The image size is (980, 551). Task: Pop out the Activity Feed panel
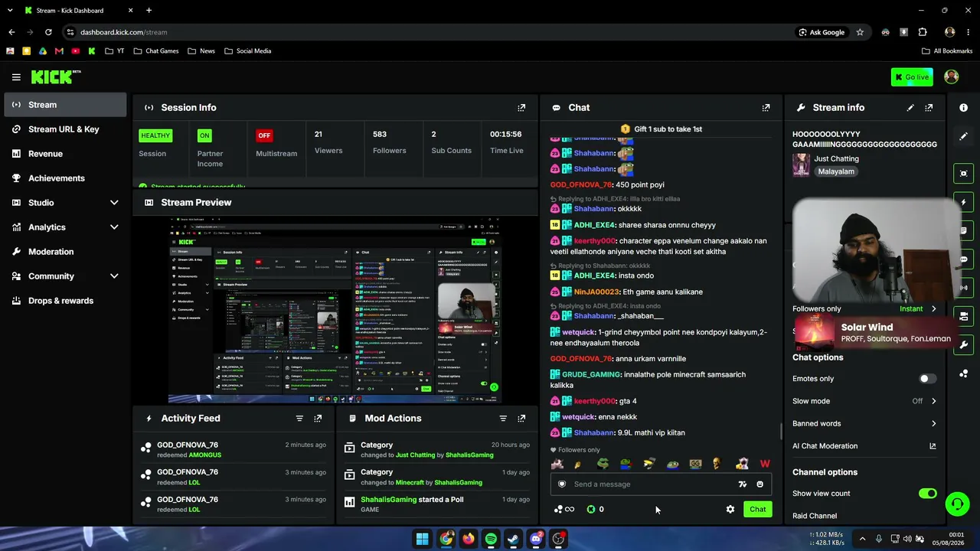pyautogui.click(x=318, y=419)
